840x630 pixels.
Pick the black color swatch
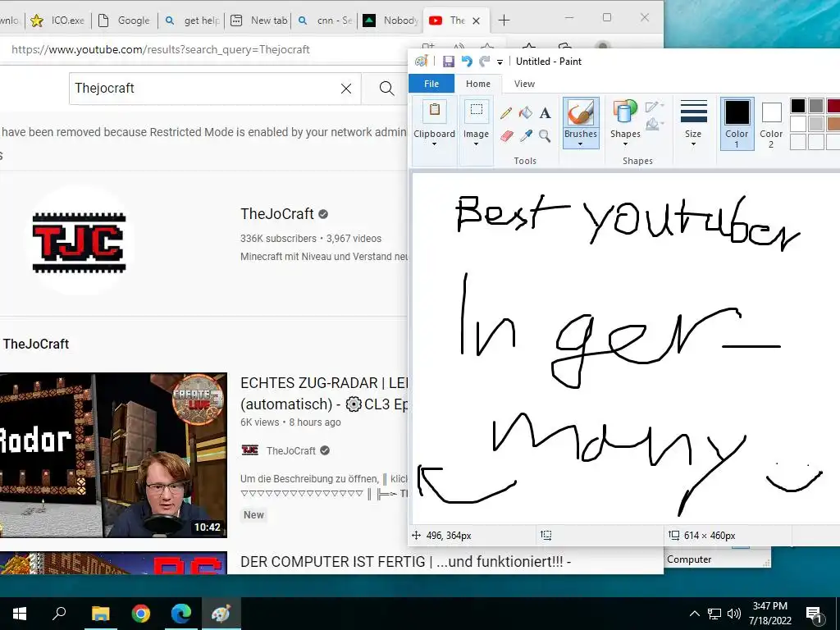pos(797,106)
